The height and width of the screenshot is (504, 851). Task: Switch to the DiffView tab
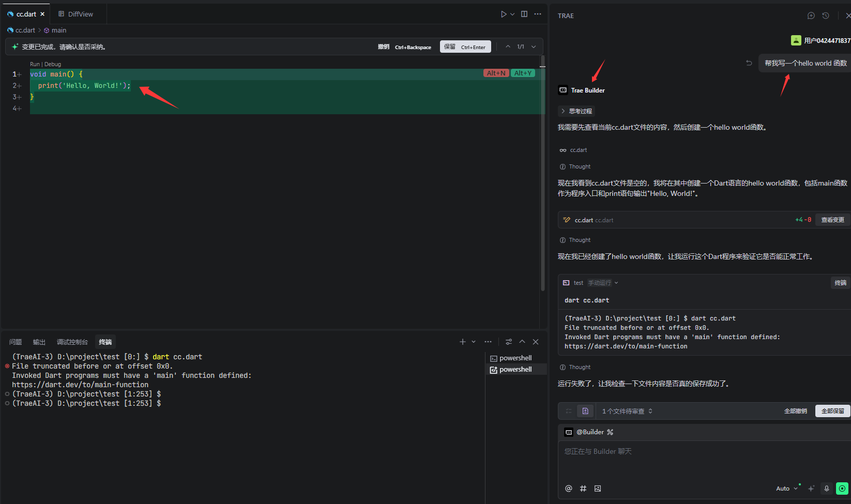coord(76,14)
